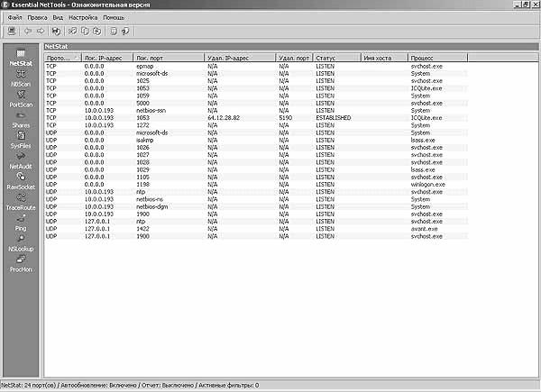Select the NSLookup tool
This screenshot has width=541, height=392.
[20, 244]
